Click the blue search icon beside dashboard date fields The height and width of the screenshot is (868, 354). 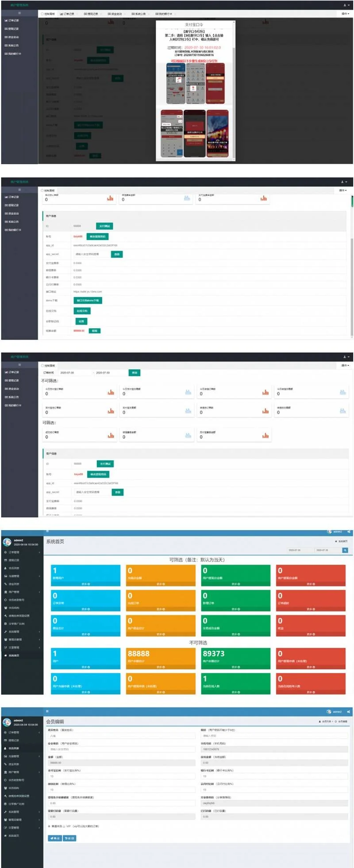point(345,550)
